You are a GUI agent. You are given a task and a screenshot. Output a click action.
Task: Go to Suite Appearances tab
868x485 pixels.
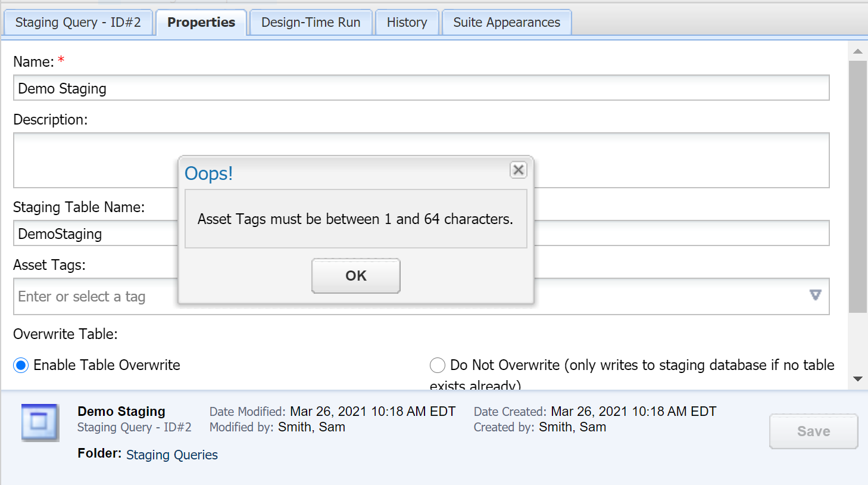(x=507, y=23)
